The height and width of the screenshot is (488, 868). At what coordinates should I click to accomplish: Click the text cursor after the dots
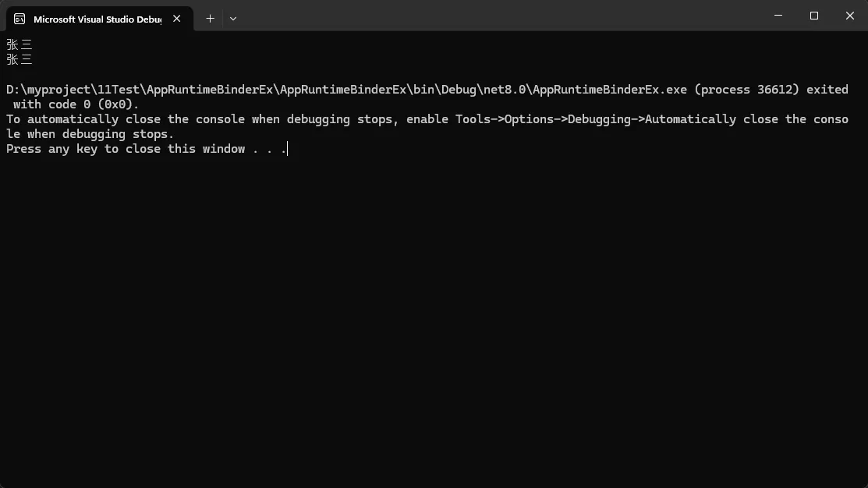[x=287, y=149]
